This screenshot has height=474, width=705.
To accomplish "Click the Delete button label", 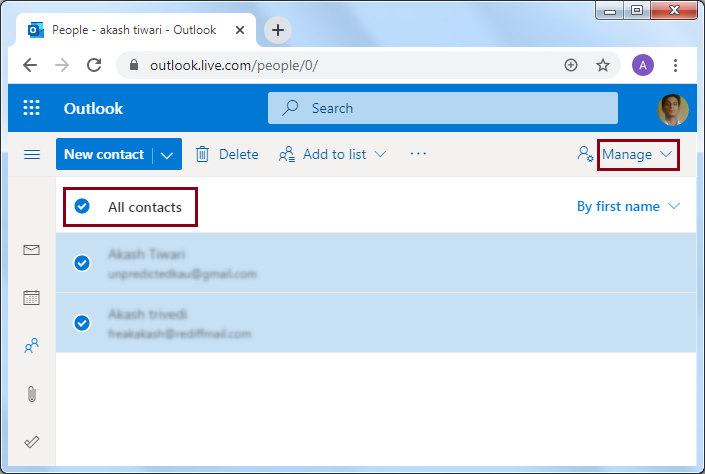I will [238, 154].
